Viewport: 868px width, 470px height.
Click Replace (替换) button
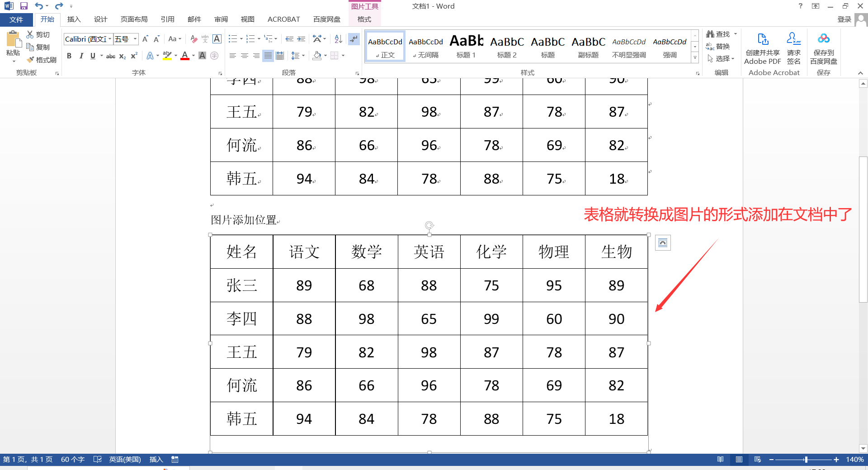click(718, 47)
